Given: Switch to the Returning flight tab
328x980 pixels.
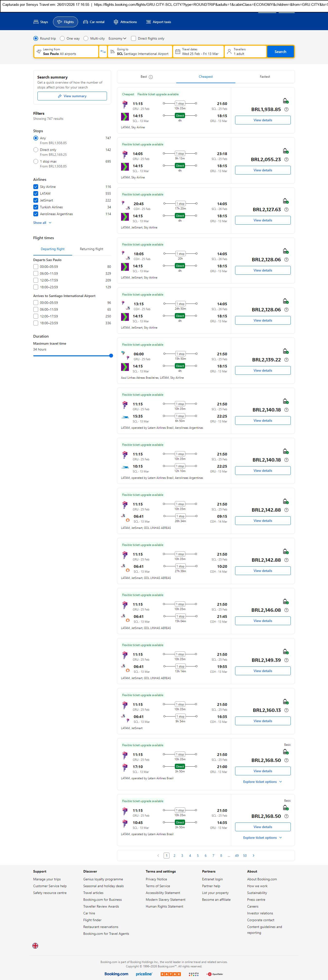Looking at the screenshot, I should [x=91, y=249].
